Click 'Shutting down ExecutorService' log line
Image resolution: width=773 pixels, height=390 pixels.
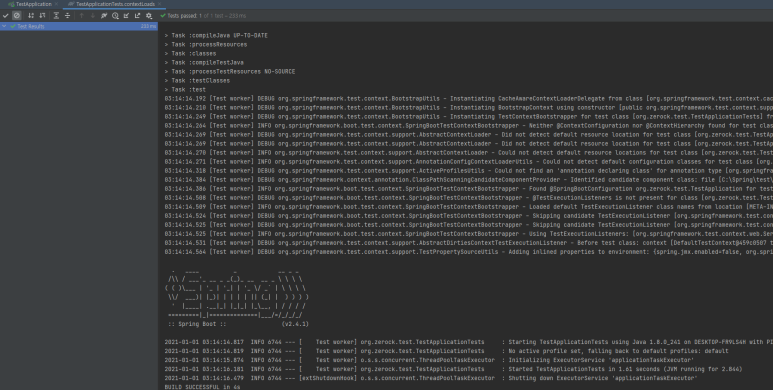[x=431, y=378]
